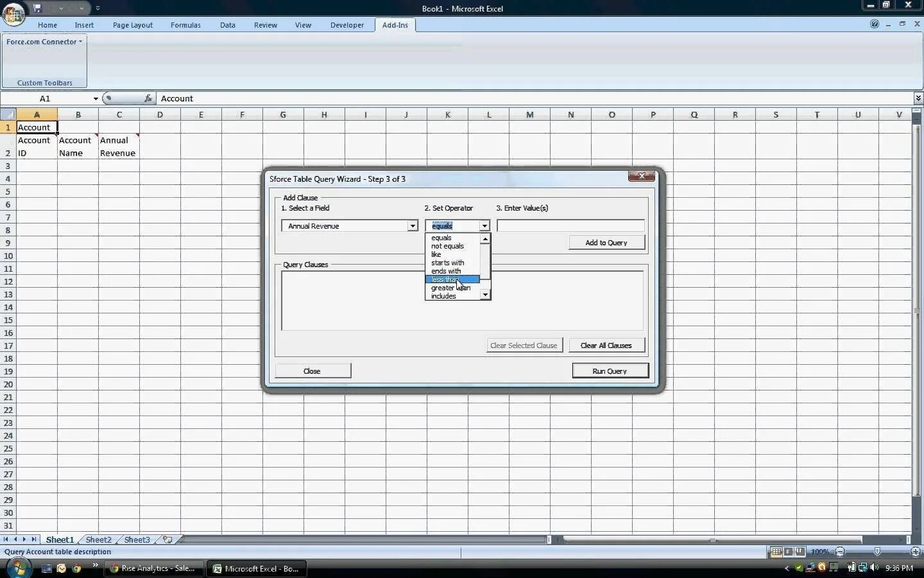Show hidden system tray icons arrow
This screenshot has width=924, height=578.
coord(787,568)
